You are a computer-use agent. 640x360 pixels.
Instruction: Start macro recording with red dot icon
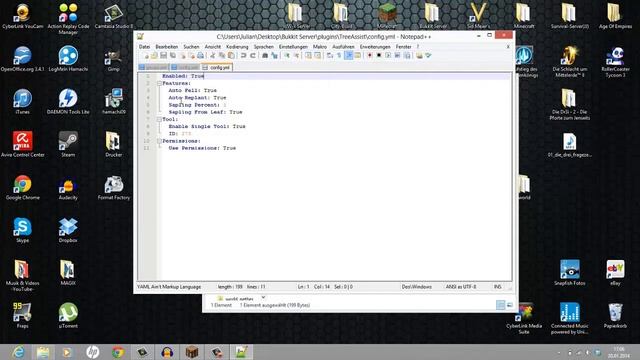pos(370,56)
